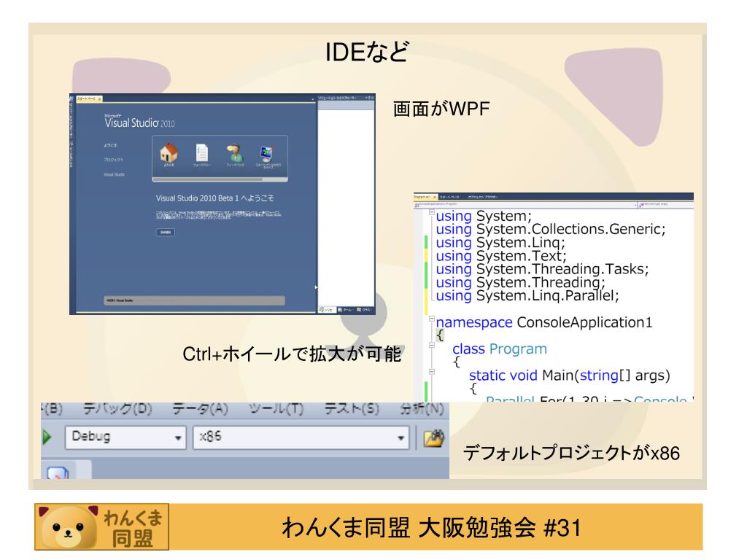
Task: Open the デバッグ(D) menu
Action: click(x=117, y=408)
